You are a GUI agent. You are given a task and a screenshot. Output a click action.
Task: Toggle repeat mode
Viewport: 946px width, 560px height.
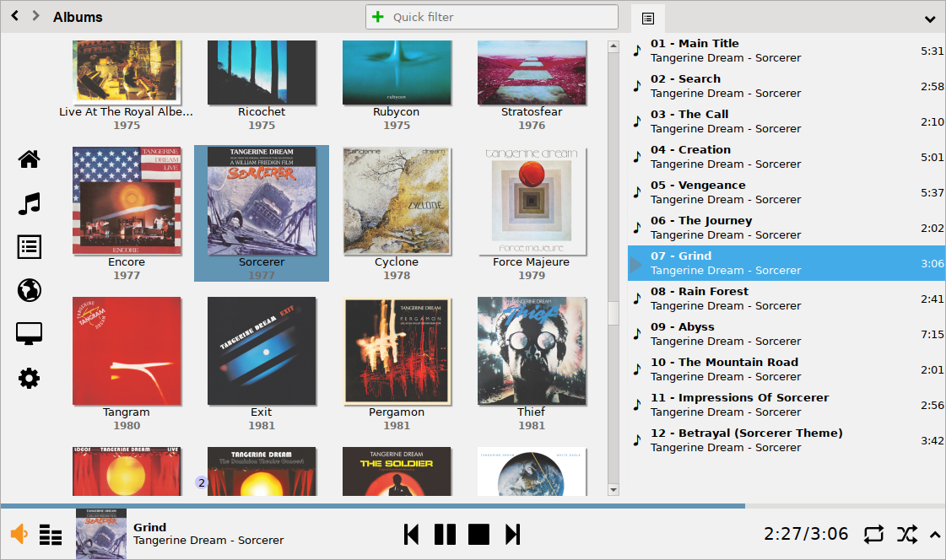coord(873,534)
